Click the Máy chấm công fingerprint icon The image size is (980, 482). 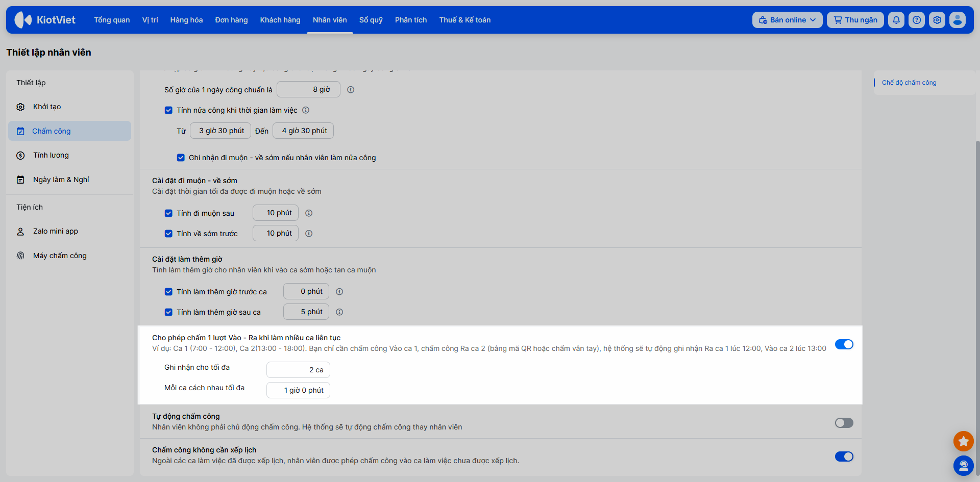coord(20,256)
